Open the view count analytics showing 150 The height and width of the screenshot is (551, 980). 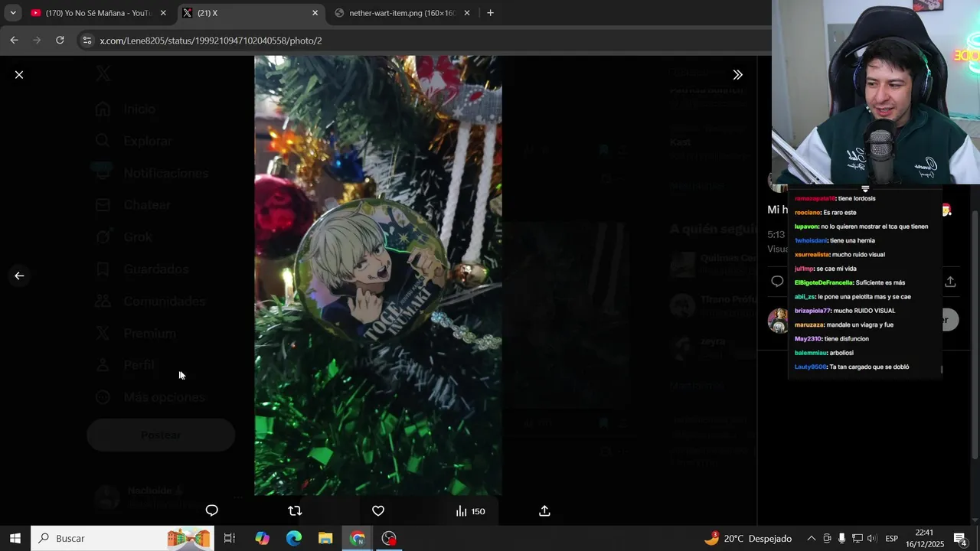coord(470,511)
